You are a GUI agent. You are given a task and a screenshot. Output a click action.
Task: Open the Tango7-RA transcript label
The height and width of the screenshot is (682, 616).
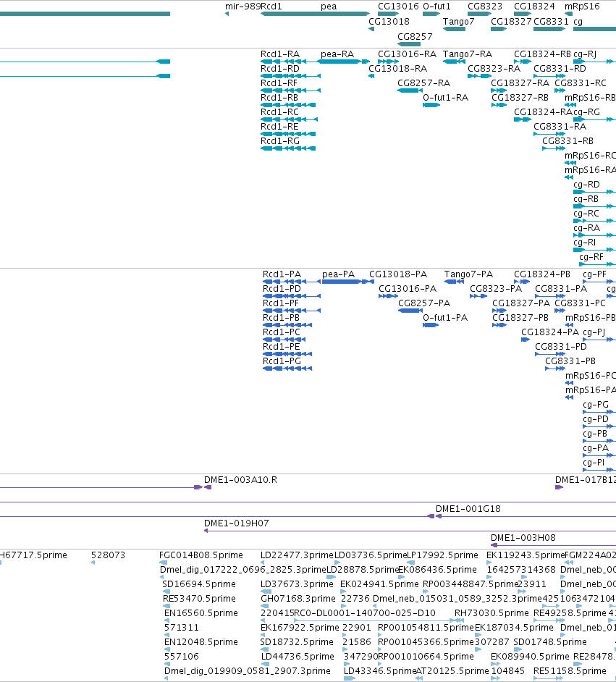coord(468,54)
